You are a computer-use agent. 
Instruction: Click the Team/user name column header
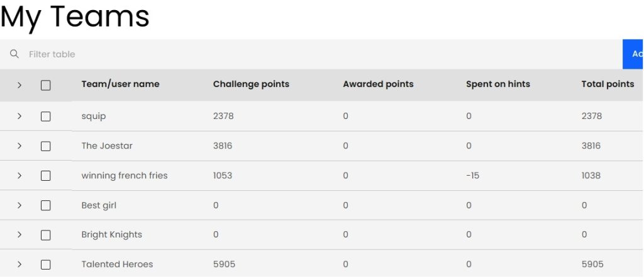120,84
